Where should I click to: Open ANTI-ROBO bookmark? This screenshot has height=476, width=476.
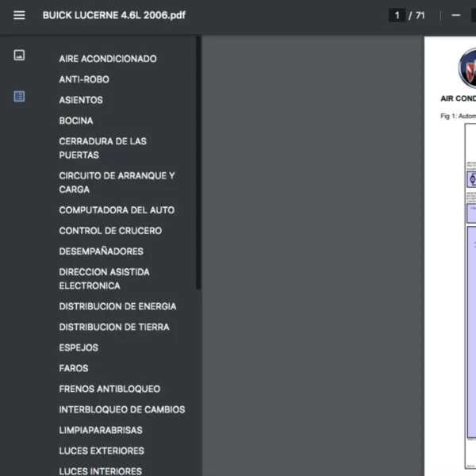[84, 79]
